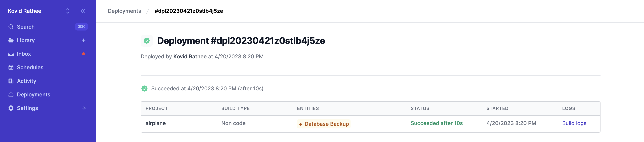Collapse the sidebar with double chevron
The image size is (644, 142).
(83, 11)
